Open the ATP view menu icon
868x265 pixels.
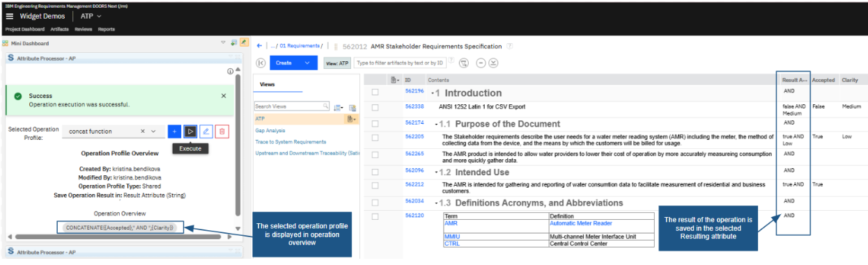(x=351, y=119)
